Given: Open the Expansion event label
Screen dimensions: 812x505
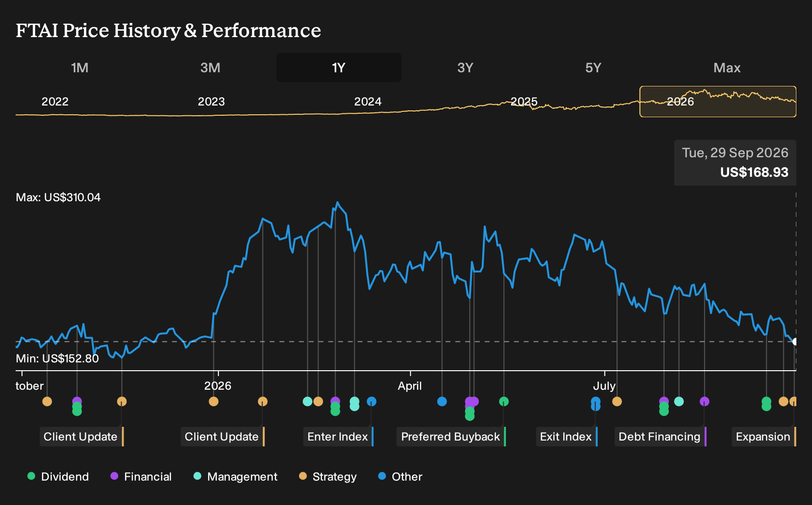Looking at the screenshot, I should point(764,437).
